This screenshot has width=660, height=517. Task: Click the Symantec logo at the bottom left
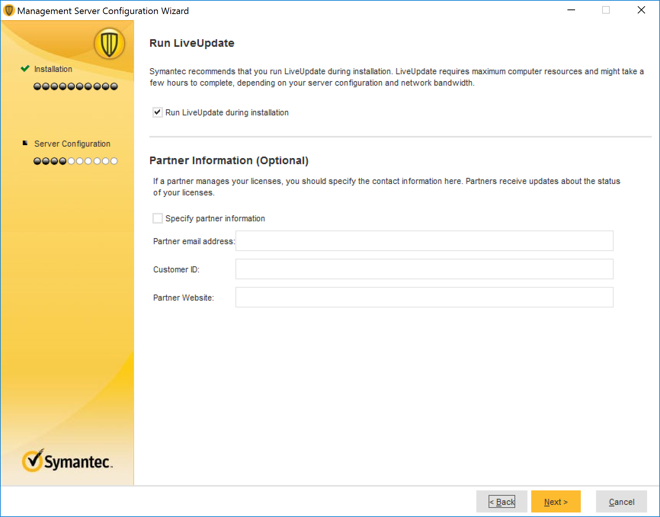(x=67, y=460)
